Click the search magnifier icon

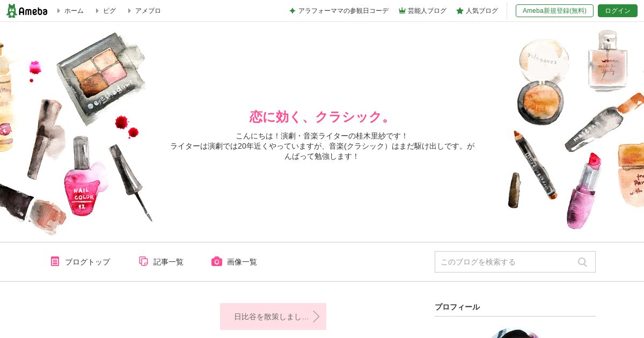(582, 262)
